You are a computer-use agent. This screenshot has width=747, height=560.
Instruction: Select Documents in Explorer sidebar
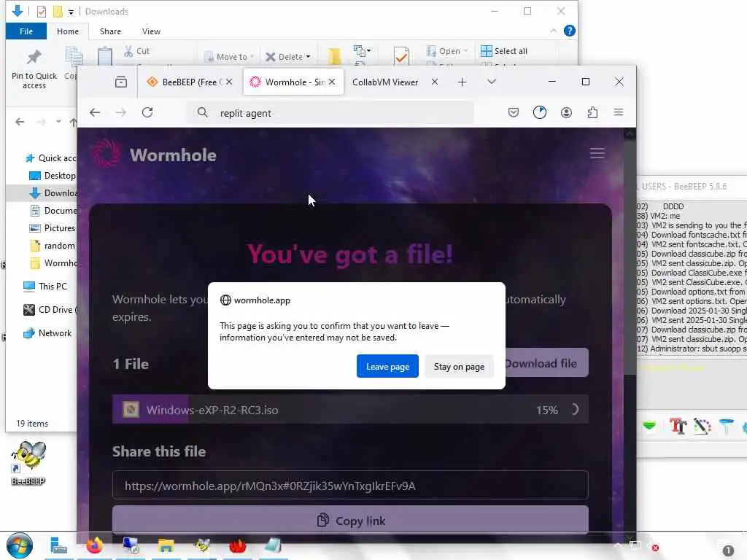53,211
